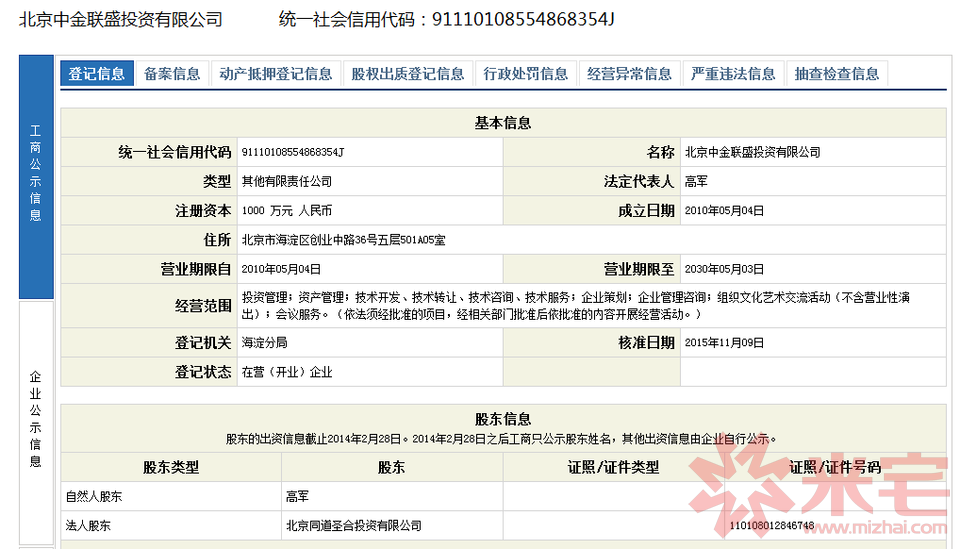The width and height of the screenshot is (960, 549).
Task: Click the header credit code 91110108554868354J
Action: (523, 20)
